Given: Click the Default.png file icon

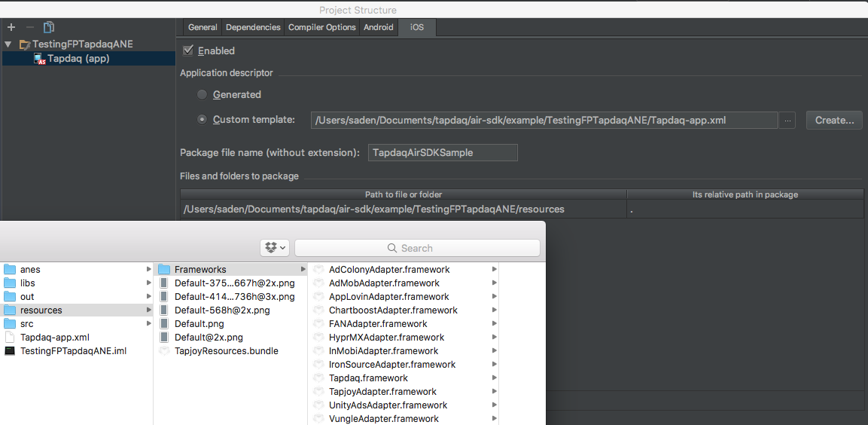Looking at the screenshot, I should pos(164,323).
